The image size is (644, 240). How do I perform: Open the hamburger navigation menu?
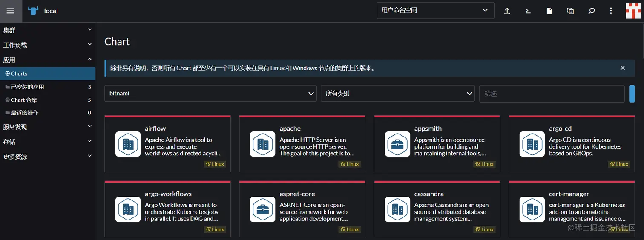(x=10, y=11)
